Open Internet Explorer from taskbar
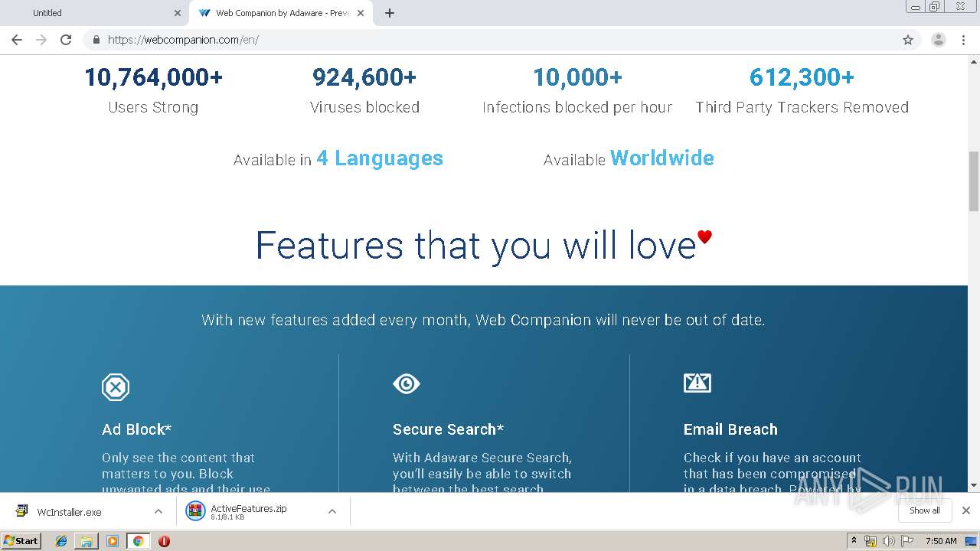 (x=61, y=541)
